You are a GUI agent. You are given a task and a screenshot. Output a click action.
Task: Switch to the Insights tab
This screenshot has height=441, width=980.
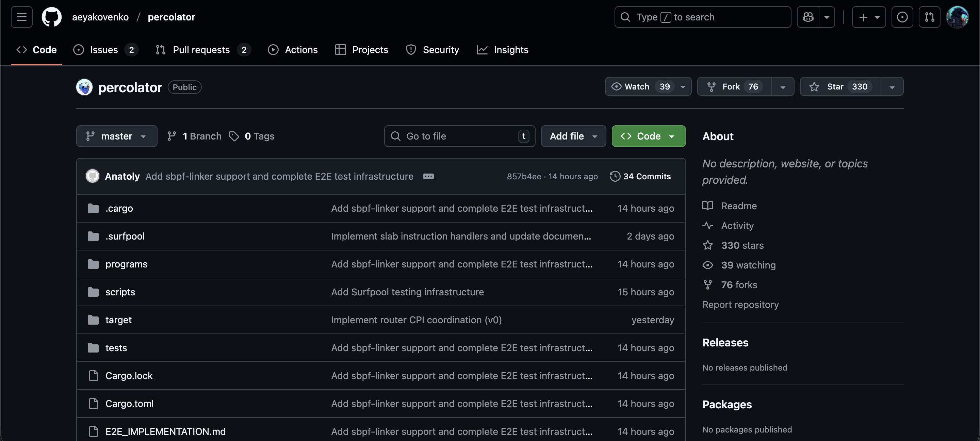(510, 50)
